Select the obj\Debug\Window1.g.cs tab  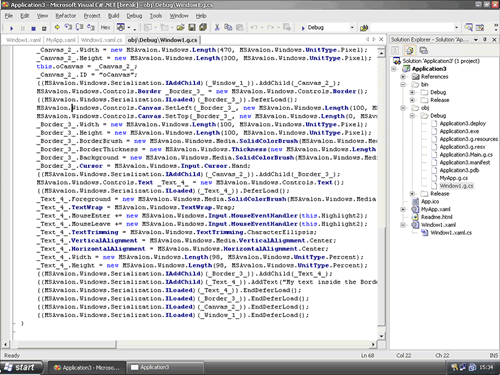163,40
